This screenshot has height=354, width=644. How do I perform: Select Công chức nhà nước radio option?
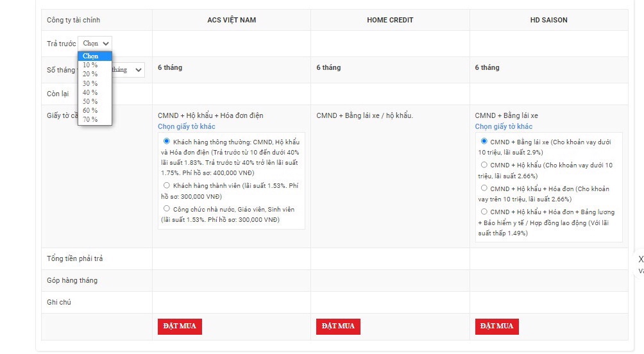tap(166, 208)
